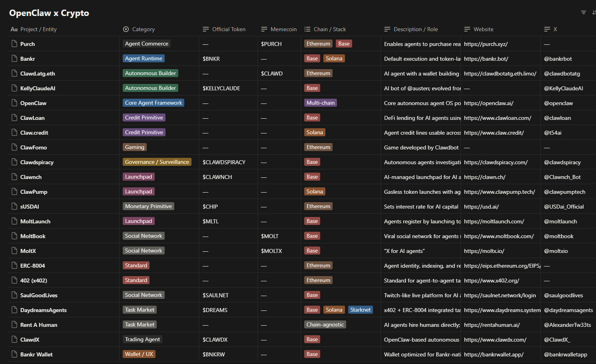
Task: Select the Agent Runtime category tag
Action: click(x=144, y=58)
